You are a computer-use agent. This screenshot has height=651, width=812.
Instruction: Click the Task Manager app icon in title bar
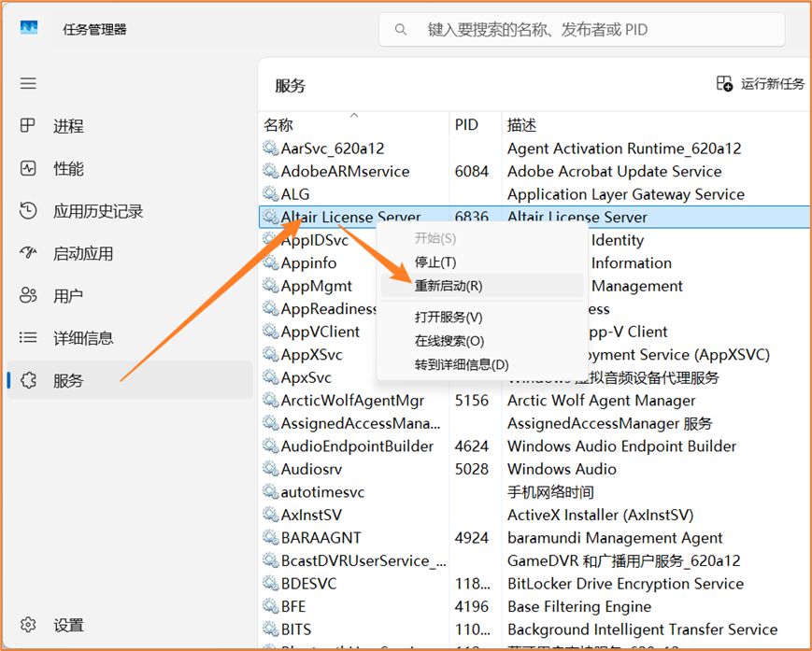point(29,29)
